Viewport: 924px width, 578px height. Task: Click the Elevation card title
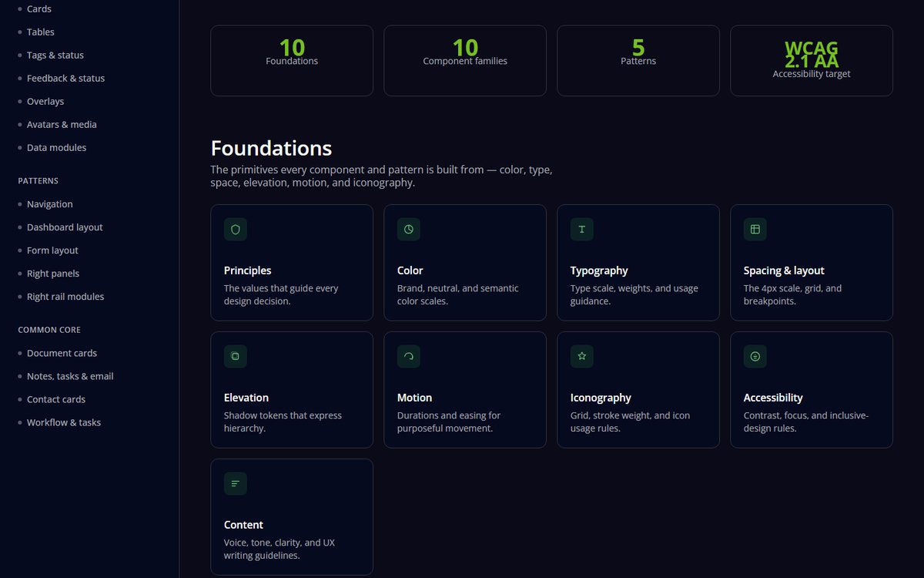(x=246, y=398)
